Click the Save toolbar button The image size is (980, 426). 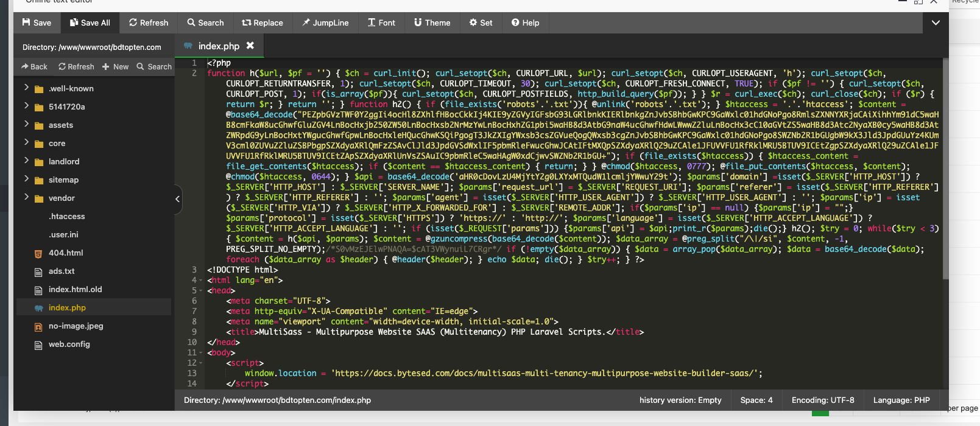click(x=37, y=23)
